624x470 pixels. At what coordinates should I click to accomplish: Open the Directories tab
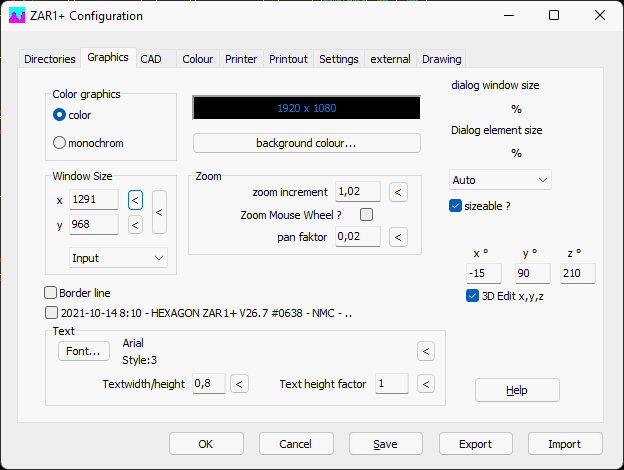point(50,59)
